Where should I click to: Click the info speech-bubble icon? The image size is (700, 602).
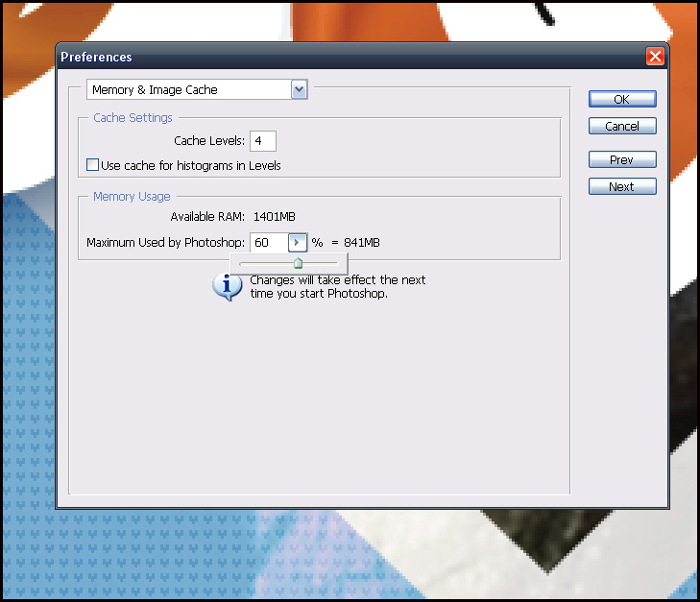tap(227, 286)
